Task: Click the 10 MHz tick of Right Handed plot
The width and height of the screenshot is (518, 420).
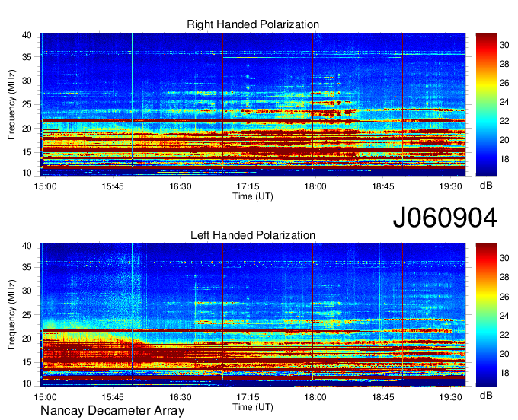Action: (x=27, y=173)
